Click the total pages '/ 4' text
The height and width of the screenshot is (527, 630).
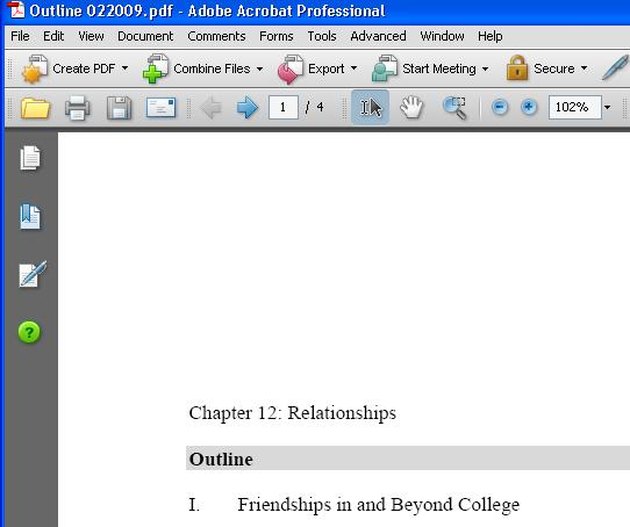[314, 107]
